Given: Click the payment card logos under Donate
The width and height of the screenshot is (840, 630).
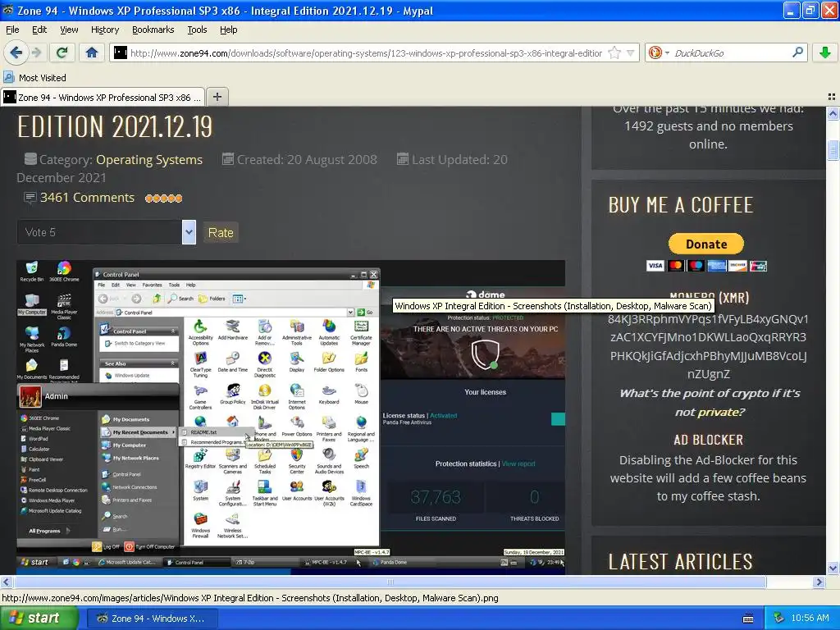Looking at the screenshot, I should click(x=706, y=266).
